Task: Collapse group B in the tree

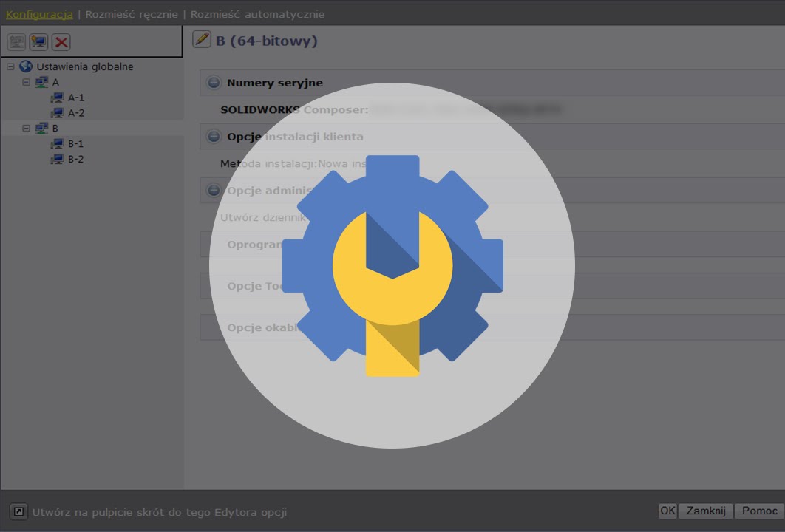Action: pyautogui.click(x=26, y=128)
